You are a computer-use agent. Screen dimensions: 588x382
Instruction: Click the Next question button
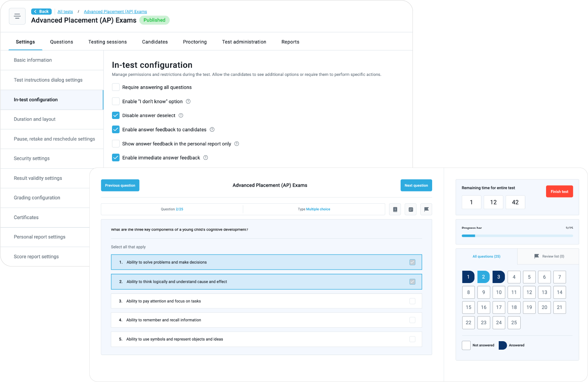(416, 186)
